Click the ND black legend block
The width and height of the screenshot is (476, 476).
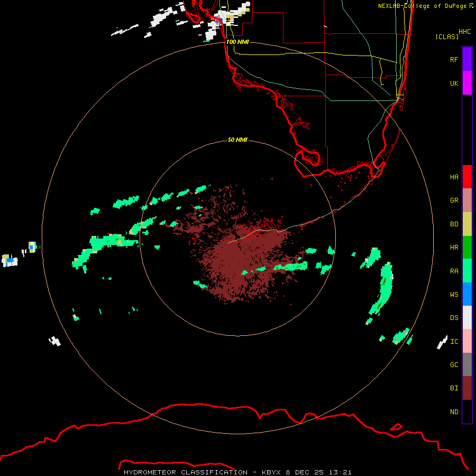(467, 411)
